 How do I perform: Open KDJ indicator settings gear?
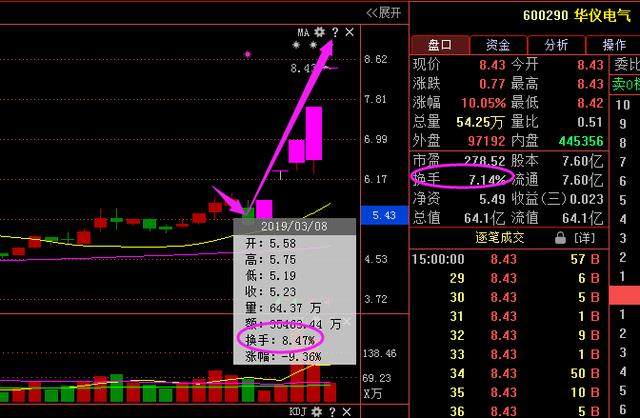pos(317,411)
